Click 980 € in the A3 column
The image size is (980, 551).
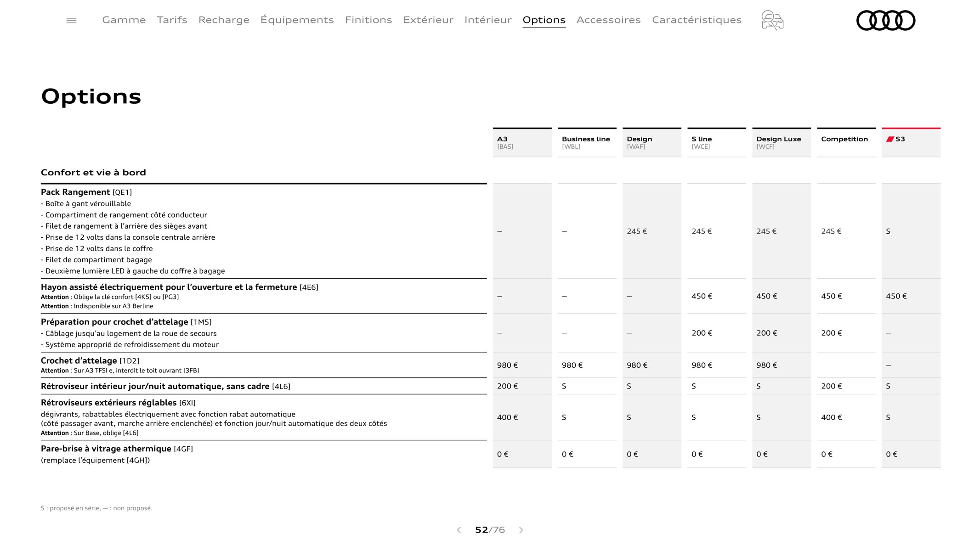pyautogui.click(x=507, y=365)
